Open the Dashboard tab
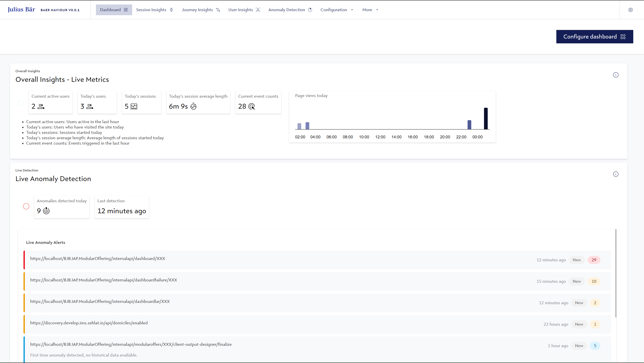This screenshot has height=363, width=644. 114,10
